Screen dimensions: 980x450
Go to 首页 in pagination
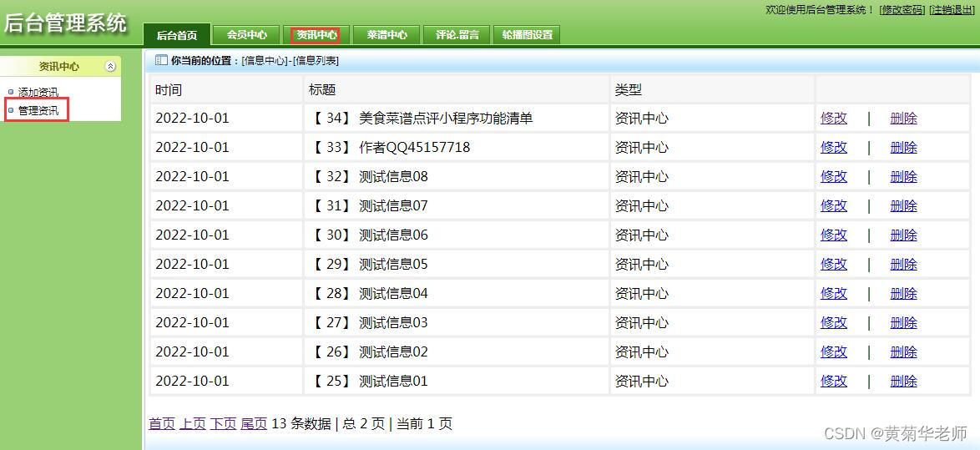(x=162, y=424)
